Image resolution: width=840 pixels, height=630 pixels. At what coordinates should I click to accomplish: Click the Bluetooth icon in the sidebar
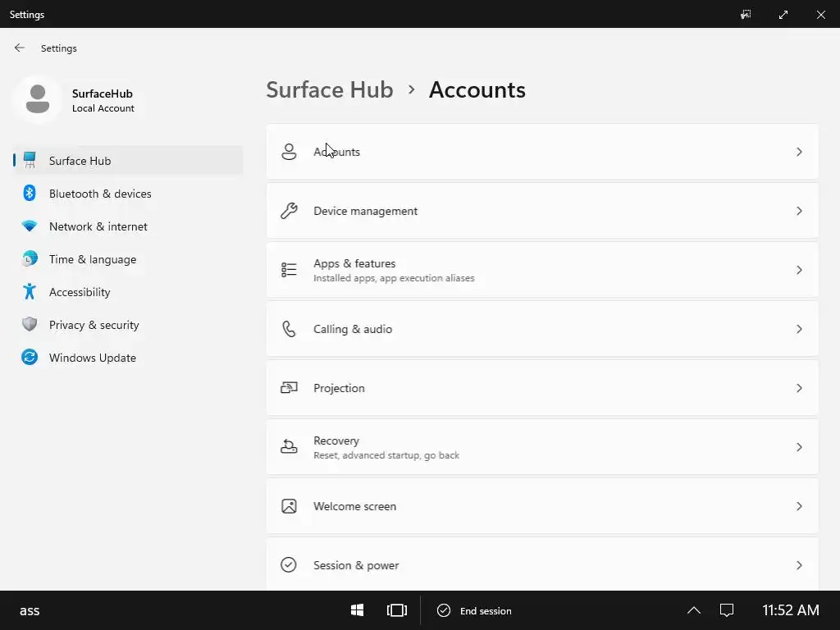coord(30,193)
